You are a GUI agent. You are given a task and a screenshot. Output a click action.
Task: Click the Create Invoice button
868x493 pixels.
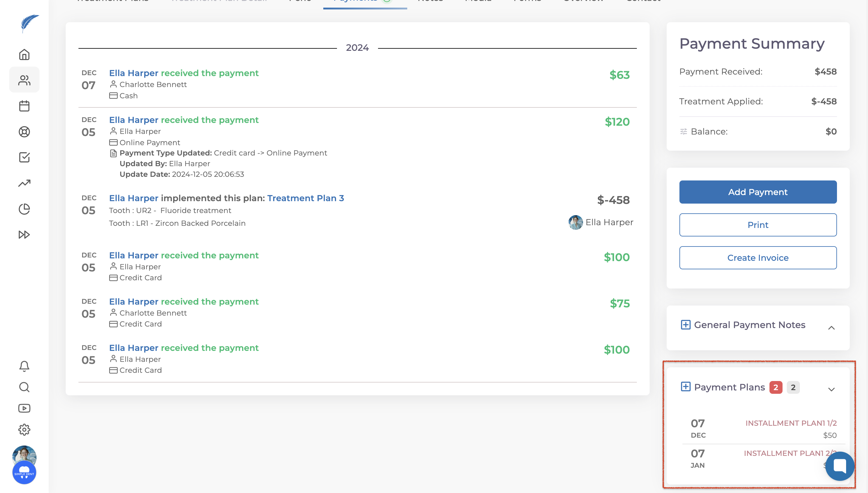point(758,258)
